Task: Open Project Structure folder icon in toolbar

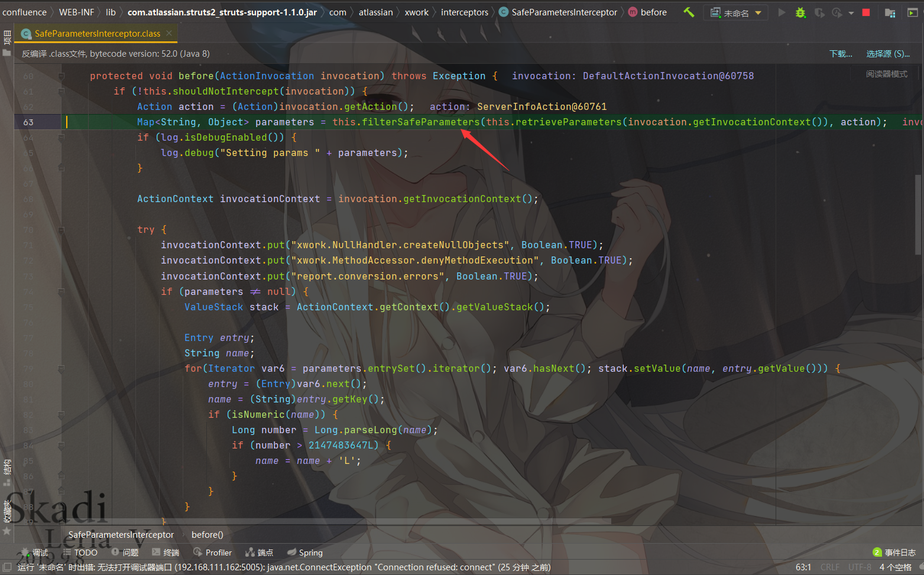Action: pyautogui.click(x=890, y=12)
